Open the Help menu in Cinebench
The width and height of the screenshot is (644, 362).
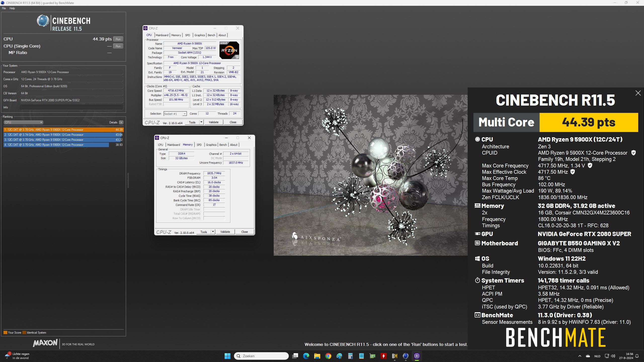pos(12,8)
